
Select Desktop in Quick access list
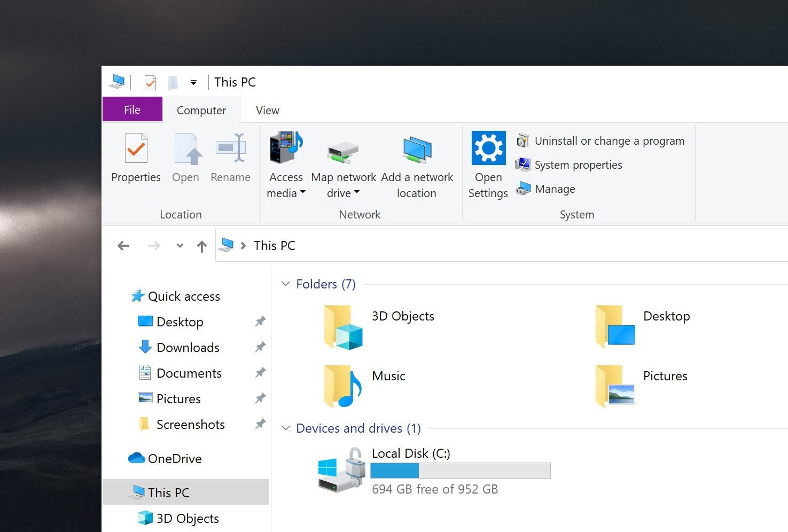180,322
